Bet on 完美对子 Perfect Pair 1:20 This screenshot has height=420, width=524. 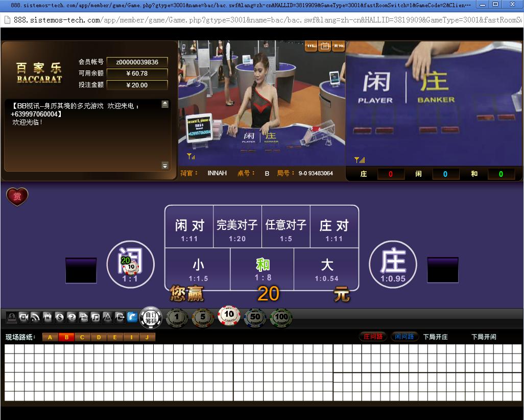(237, 227)
